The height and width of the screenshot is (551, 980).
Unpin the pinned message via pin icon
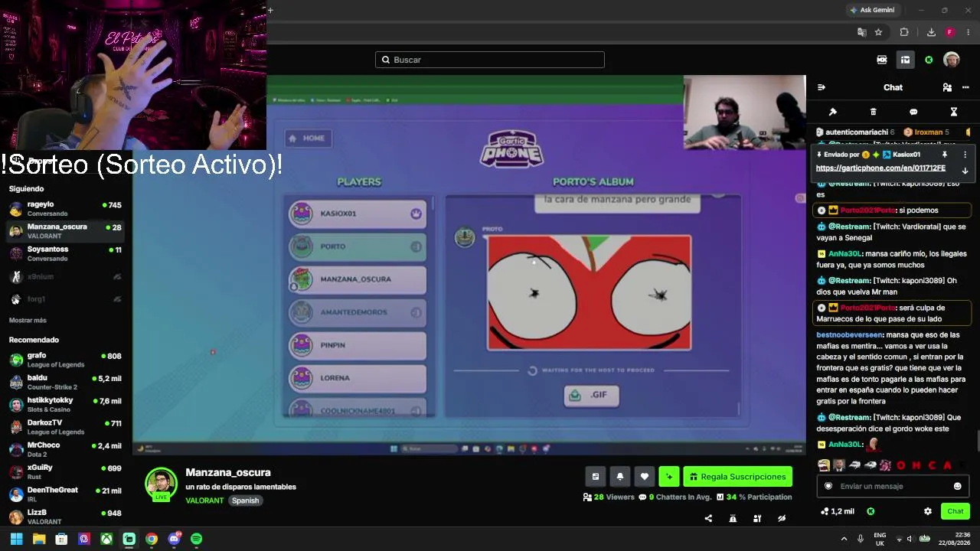[x=945, y=155]
